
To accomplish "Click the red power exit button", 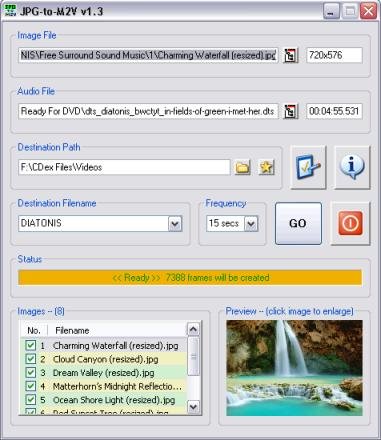I will pyautogui.click(x=350, y=223).
